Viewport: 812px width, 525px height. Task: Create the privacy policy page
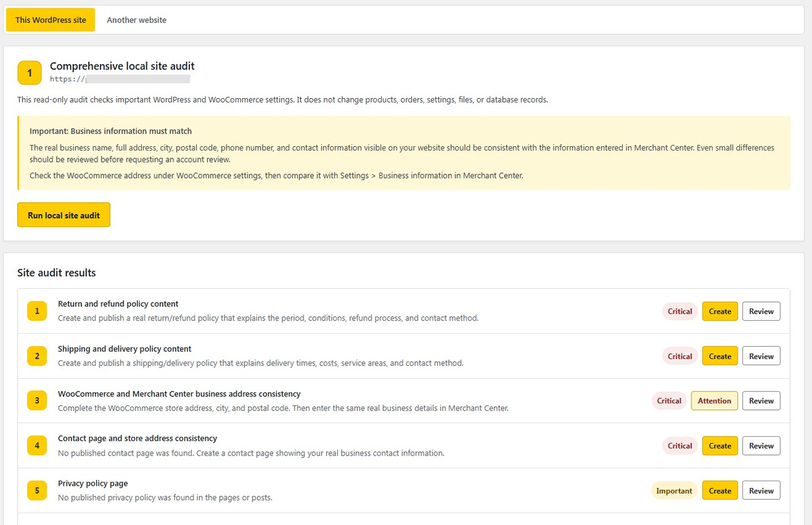pyautogui.click(x=720, y=491)
